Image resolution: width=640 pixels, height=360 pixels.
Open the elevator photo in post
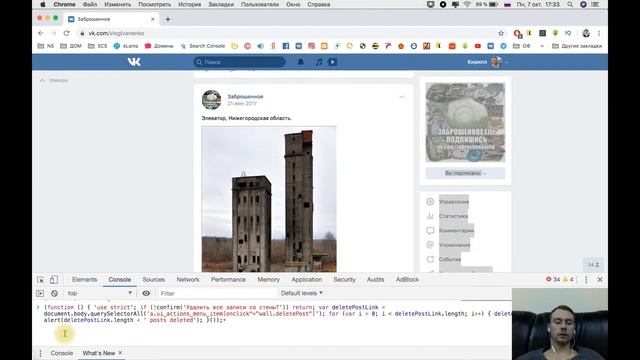click(269, 199)
